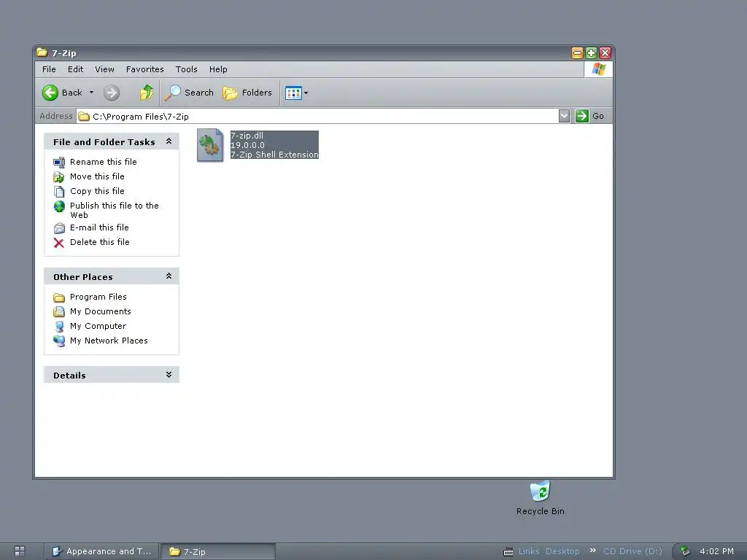Open the File menu
Screen dimensions: 747x560
49,69
